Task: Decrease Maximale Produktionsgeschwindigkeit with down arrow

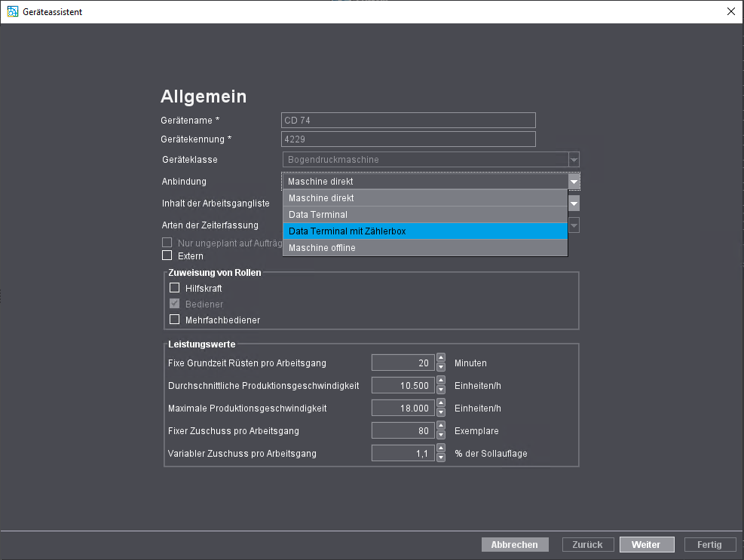Action: [x=441, y=412]
